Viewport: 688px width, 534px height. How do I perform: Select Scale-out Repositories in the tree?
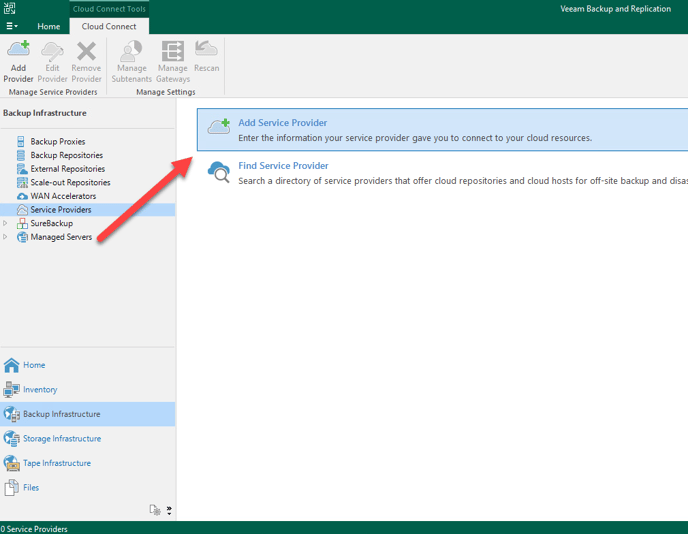tap(70, 183)
